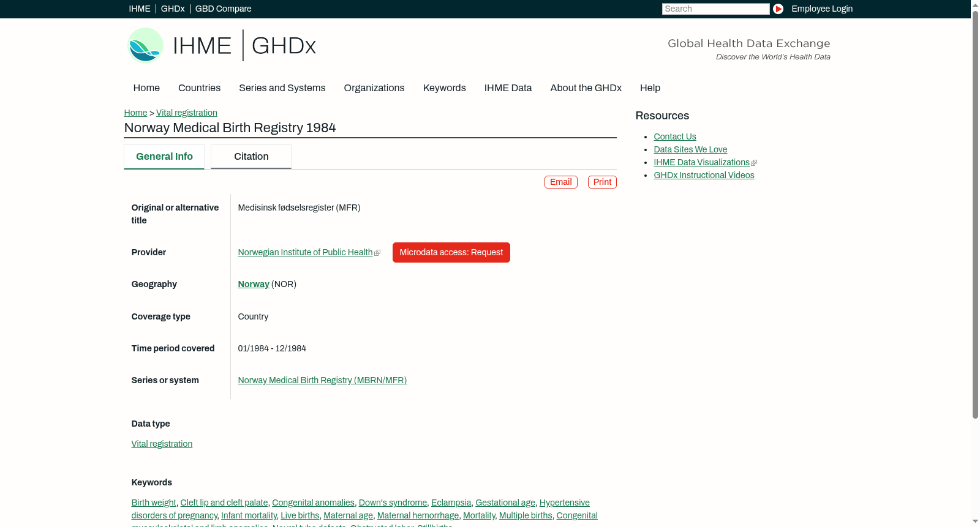
Task: Open Norway Medical Birth Registry (MBRN/MFR) link
Action: [x=322, y=381]
